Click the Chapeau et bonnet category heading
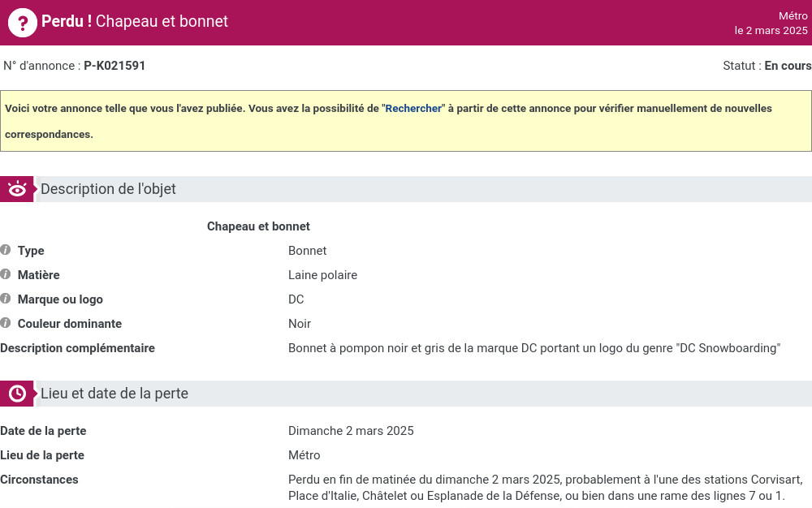Image resolution: width=812 pixels, height=508 pixels. click(258, 226)
